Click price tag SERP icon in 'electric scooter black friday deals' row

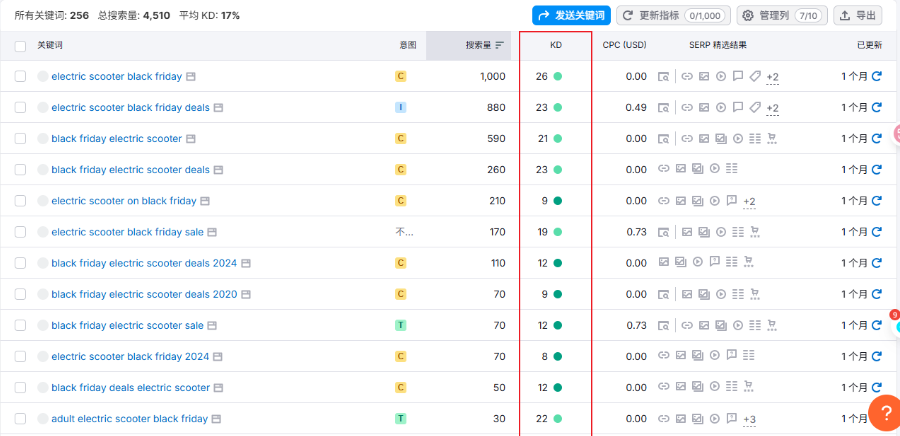coord(755,108)
